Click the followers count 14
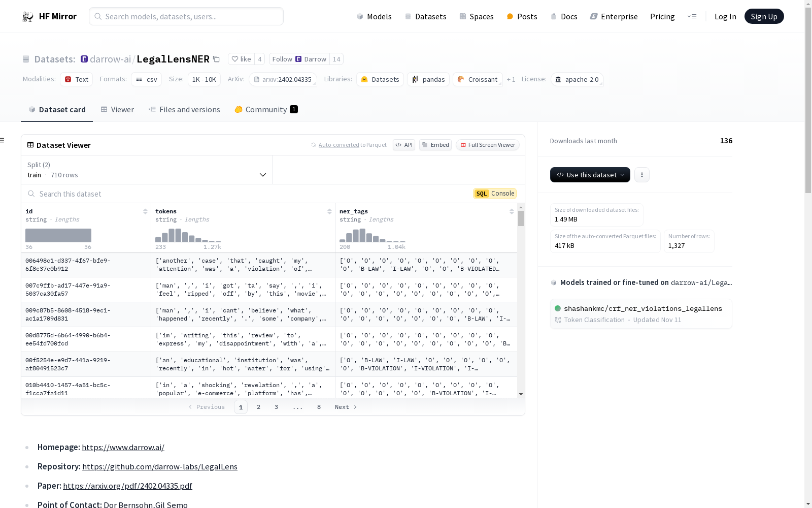The width and height of the screenshot is (812, 508). 336,59
